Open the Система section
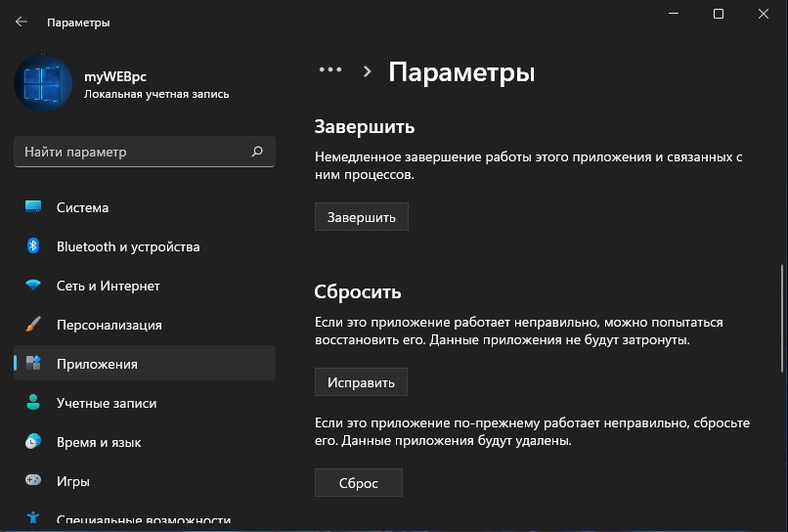The width and height of the screenshot is (788, 532). [145, 207]
